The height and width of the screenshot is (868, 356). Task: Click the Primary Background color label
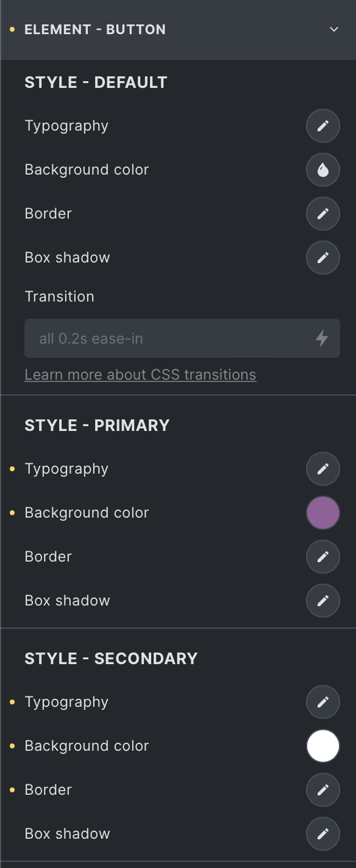(87, 513)
